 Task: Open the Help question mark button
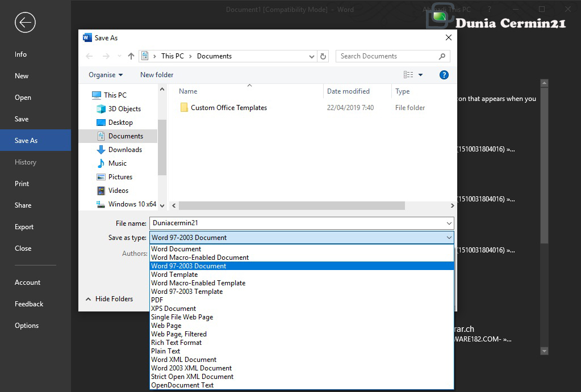444,75
